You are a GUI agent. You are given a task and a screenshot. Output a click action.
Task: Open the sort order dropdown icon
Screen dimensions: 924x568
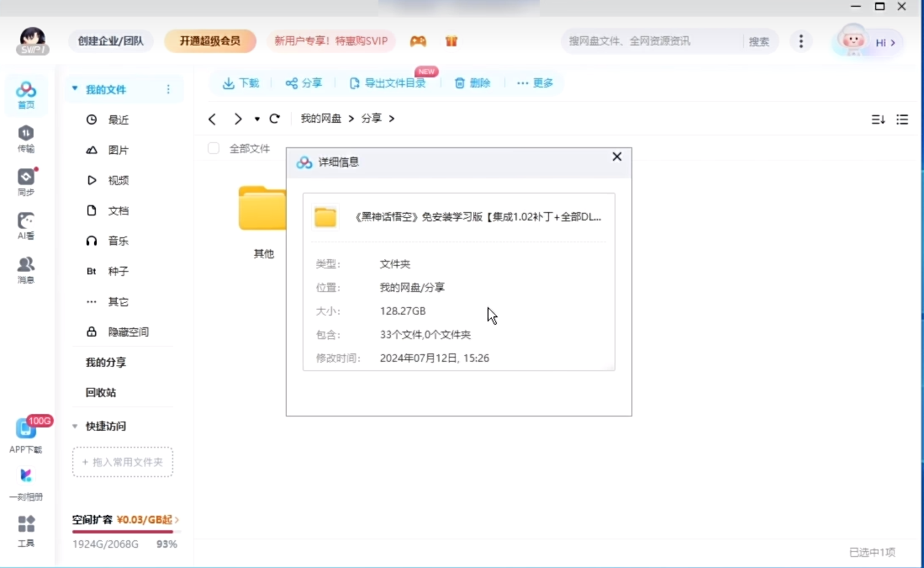[x=878, y=119]
